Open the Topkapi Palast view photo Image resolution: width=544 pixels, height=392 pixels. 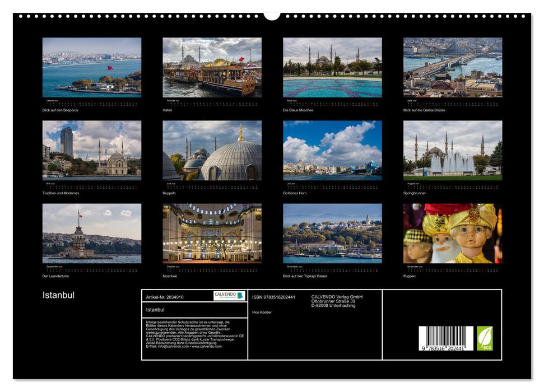332,233
